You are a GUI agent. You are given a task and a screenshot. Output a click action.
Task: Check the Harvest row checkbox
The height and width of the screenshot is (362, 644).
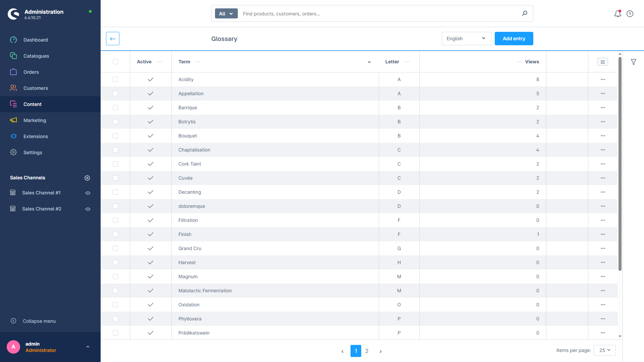(115, 262)
